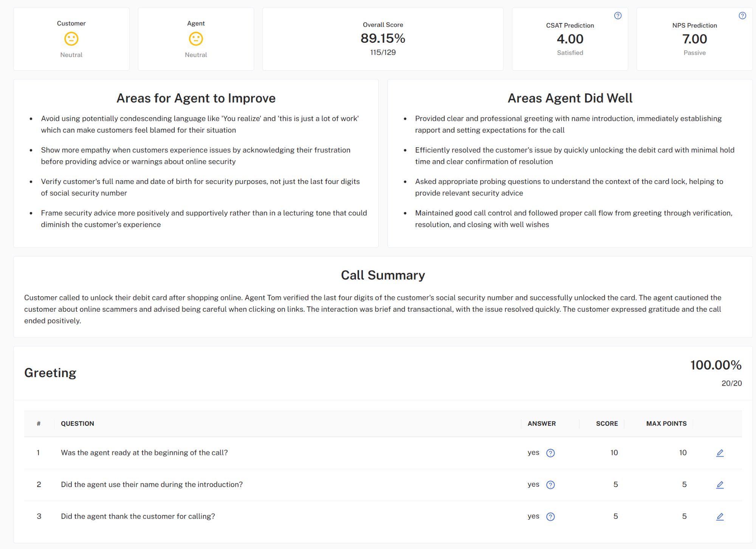View explanation for question 2 answer
Screen dimensions: 756x549
click(x=551, y=484)
